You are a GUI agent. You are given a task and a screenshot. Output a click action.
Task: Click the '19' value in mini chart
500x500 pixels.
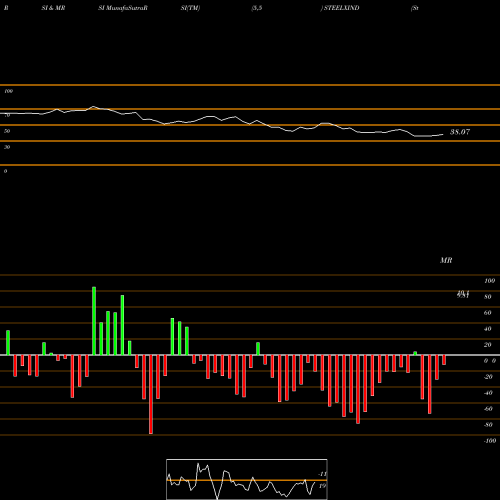coord(322,486)
